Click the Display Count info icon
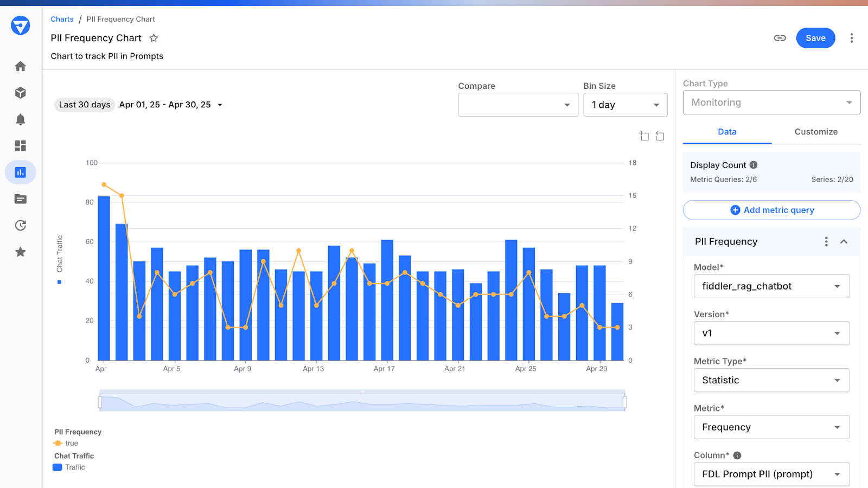The width and height of the screenshot is (868, 488). tap(754, 165)
